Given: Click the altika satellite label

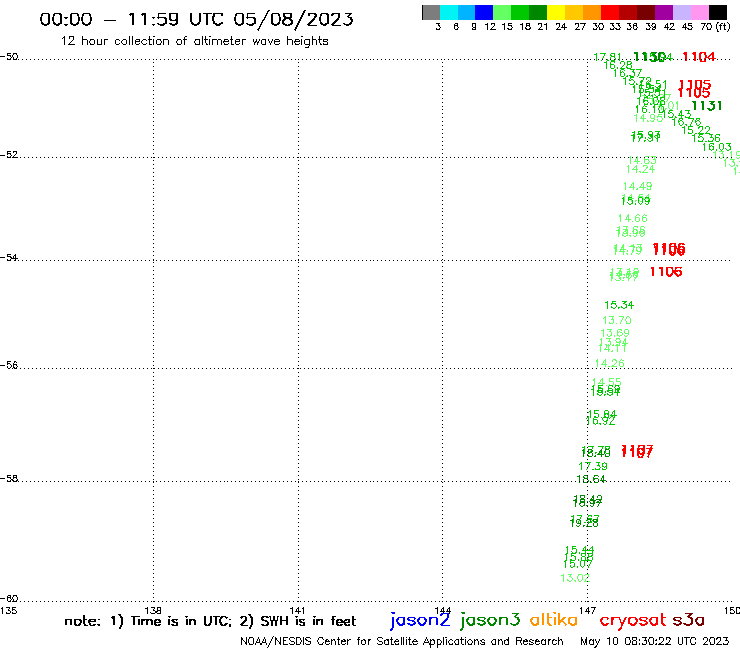Looking at the screenshot, I should [x=554, y=620].
